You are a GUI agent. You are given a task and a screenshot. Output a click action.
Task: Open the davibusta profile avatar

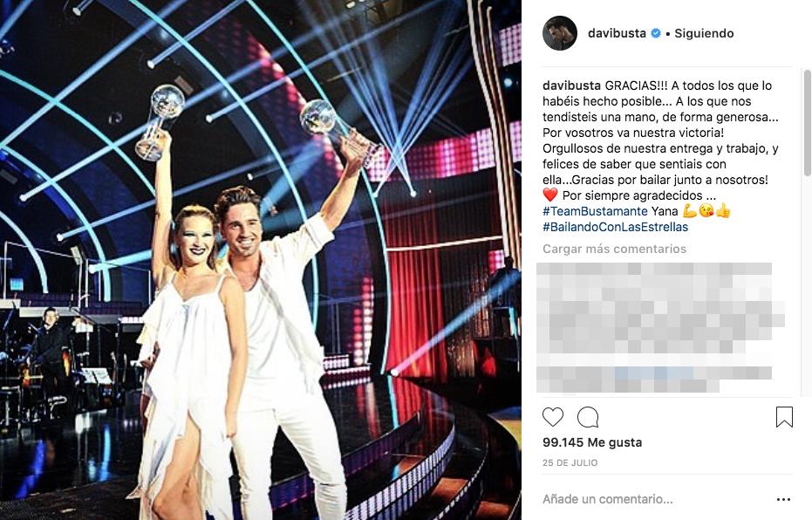click(x=560, y=33)
